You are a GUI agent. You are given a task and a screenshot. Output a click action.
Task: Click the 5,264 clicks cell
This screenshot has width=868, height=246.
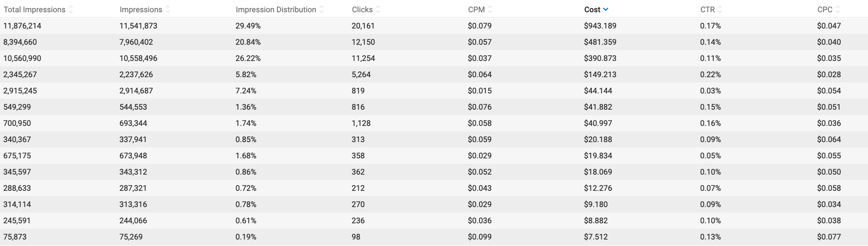tap(361, 75)
